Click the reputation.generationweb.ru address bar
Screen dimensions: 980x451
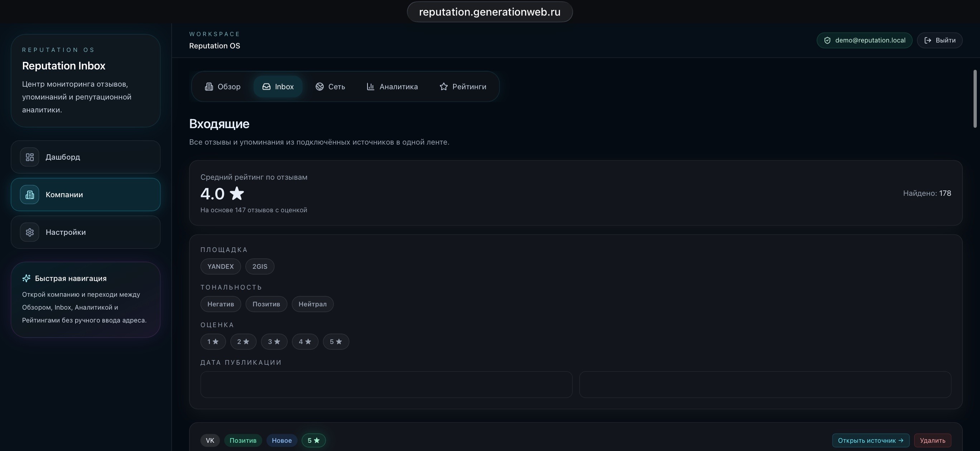click(490, 12)
